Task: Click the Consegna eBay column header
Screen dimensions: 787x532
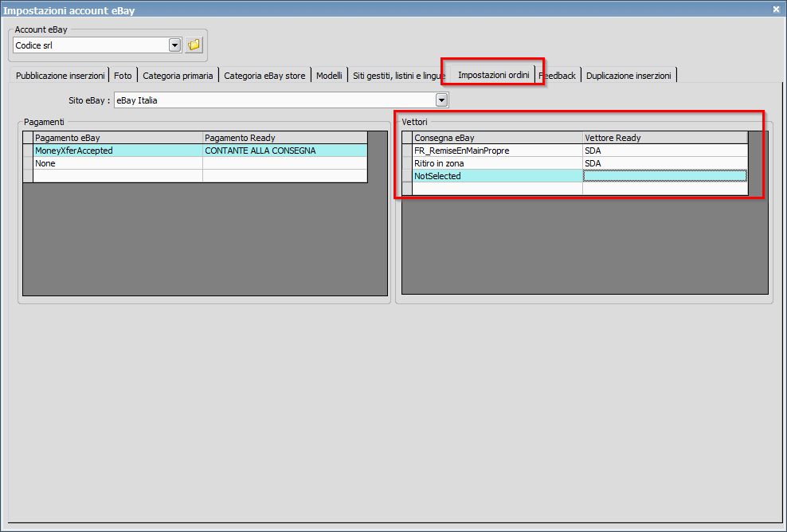Action: click(497, 138)
